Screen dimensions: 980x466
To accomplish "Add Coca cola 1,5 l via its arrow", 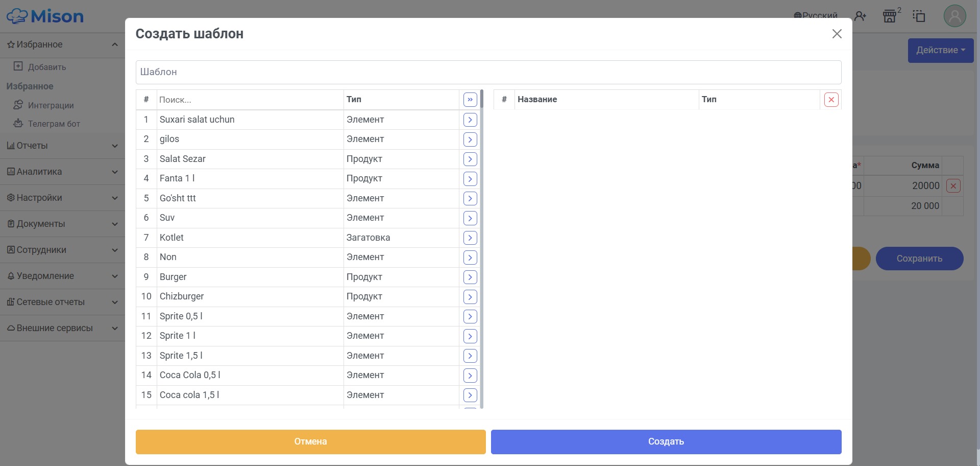I will point(470,395).
